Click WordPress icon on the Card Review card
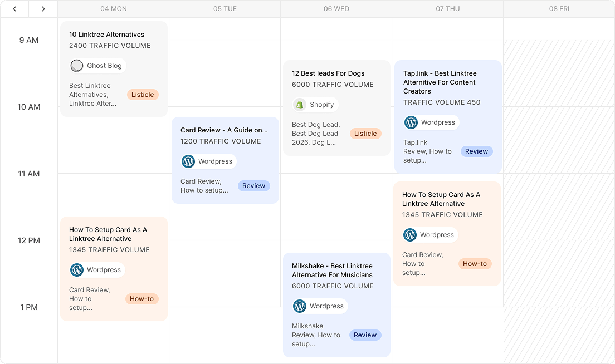615x364 pixels. pyautogui.click(x=188, y=161)
